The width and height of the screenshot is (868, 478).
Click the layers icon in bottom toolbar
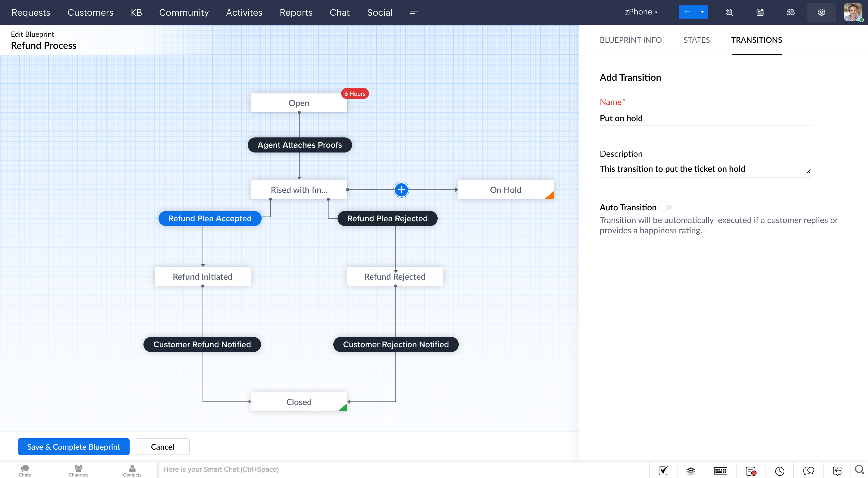click(x=690, y=470)
